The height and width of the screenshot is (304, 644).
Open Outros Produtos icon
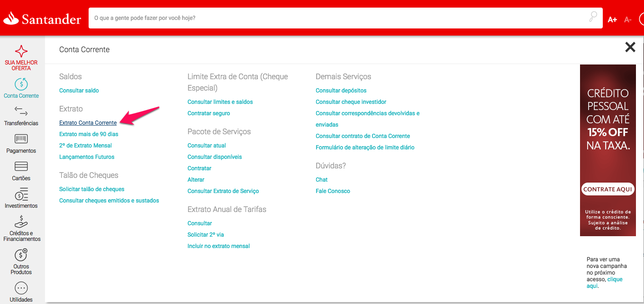click(x=21, y=255)
